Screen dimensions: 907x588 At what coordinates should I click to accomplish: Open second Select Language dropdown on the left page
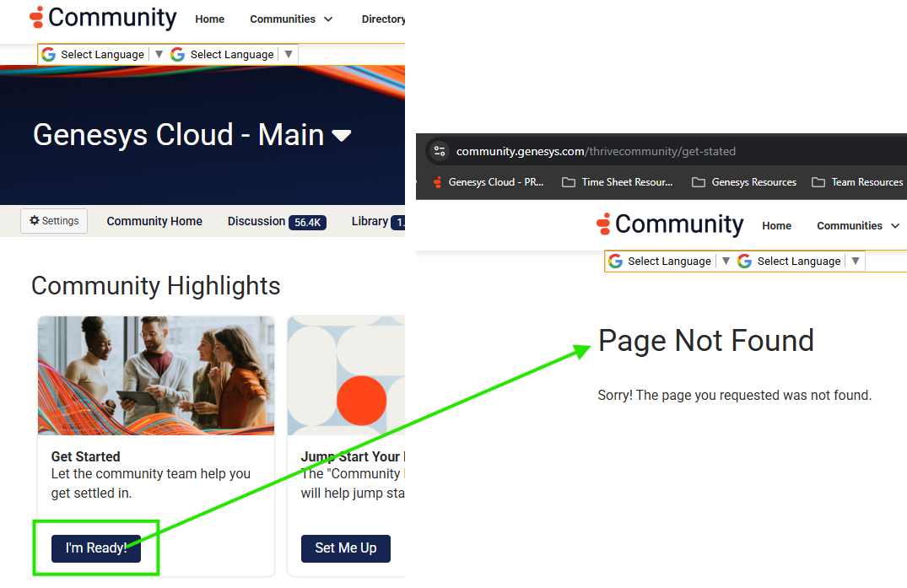point(232,54)
